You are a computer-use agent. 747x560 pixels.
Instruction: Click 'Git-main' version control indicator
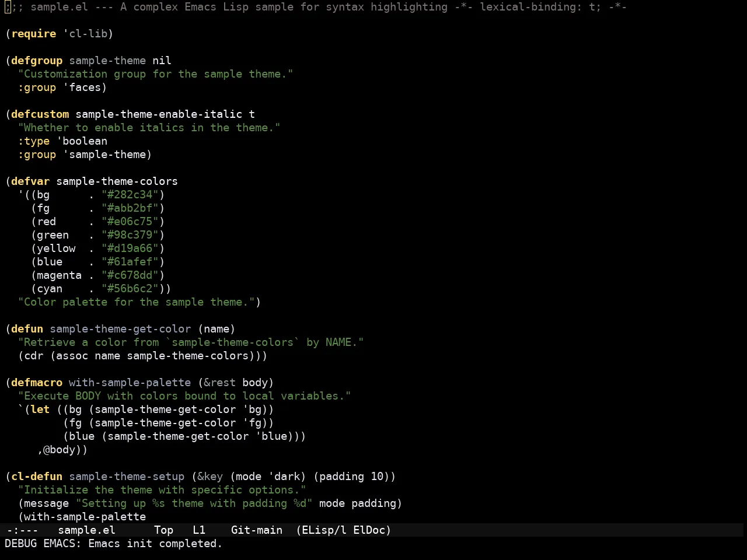pyautogui.click(x=257, y=530)
